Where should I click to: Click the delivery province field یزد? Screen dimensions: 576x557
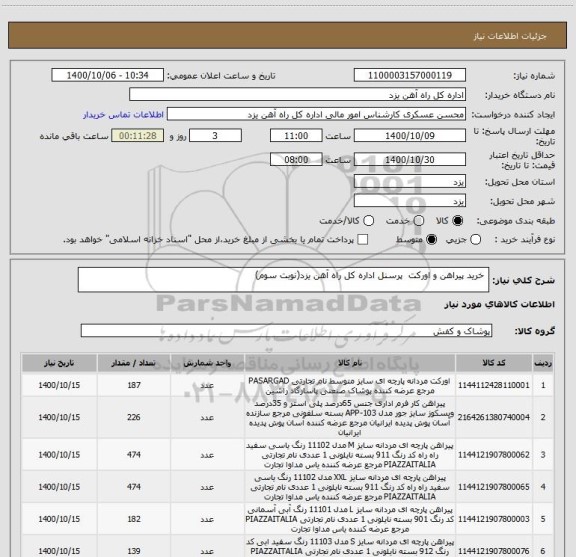click(410, 182)
